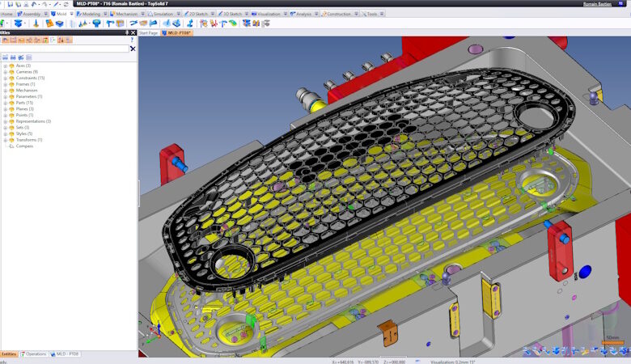Select the Compass tree item
Screen dimensions: 631x364
24,146
